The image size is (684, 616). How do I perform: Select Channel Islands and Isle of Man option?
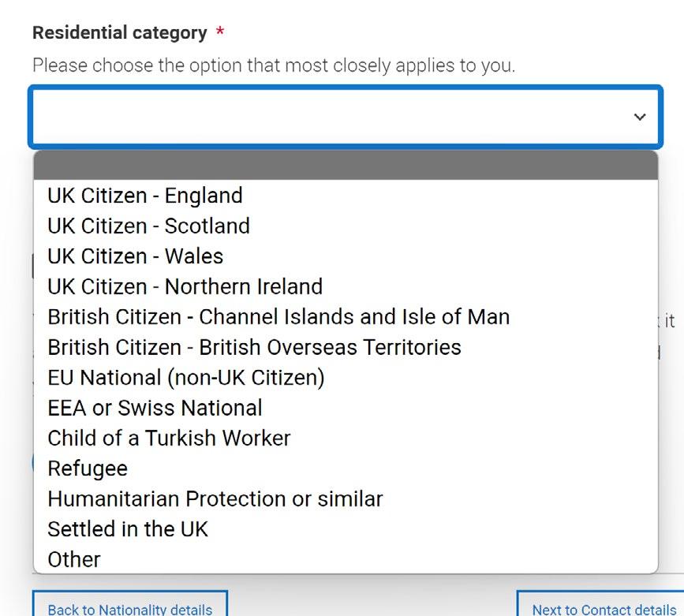coord(278,317)
